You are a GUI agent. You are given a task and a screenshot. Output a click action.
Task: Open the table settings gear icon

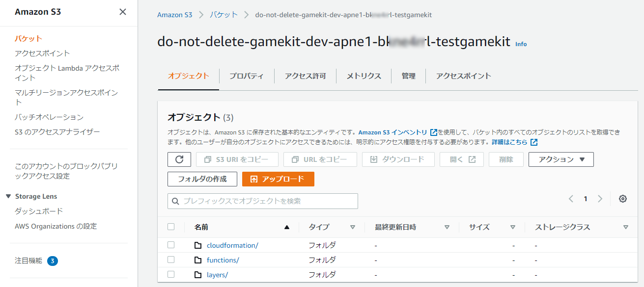[623, 199]
